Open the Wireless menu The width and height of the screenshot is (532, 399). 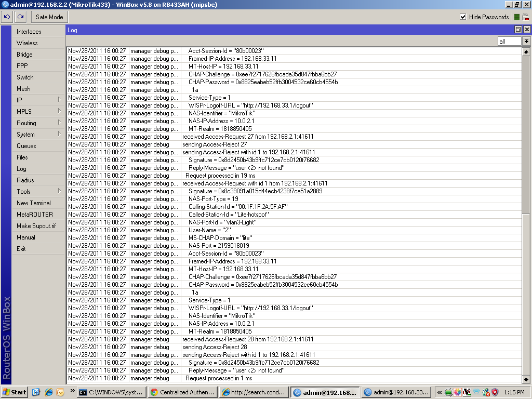(38, 43)
